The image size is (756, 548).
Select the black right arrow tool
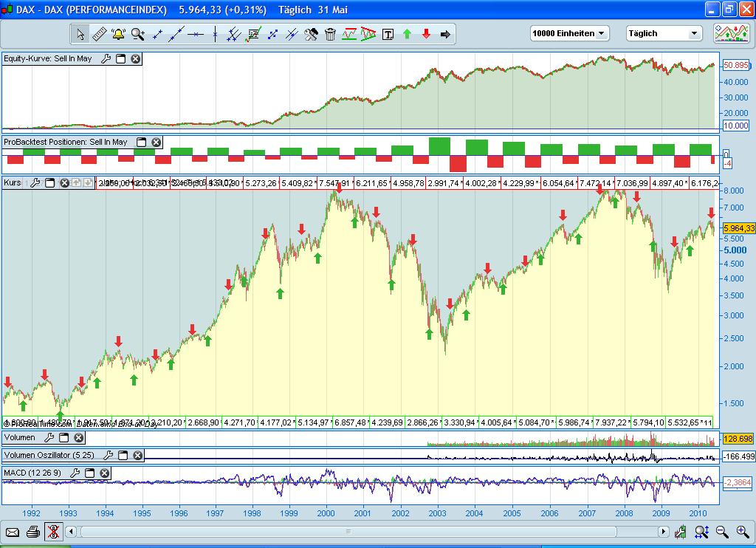[x=445, y=34]
